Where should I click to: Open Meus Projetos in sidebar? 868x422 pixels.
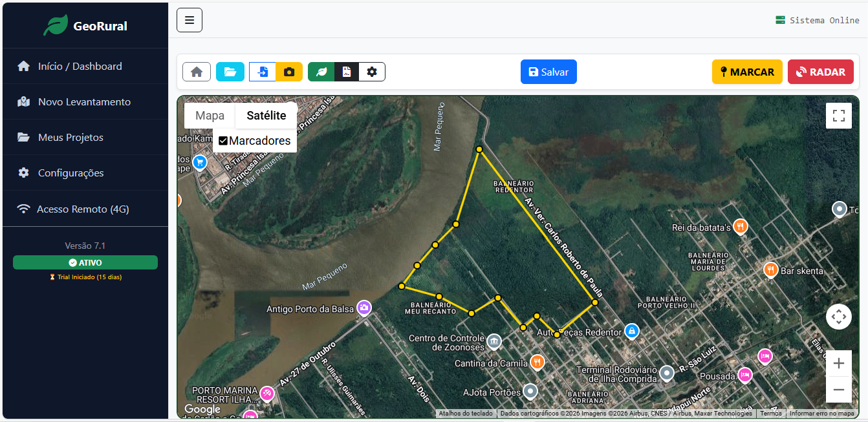85,137
